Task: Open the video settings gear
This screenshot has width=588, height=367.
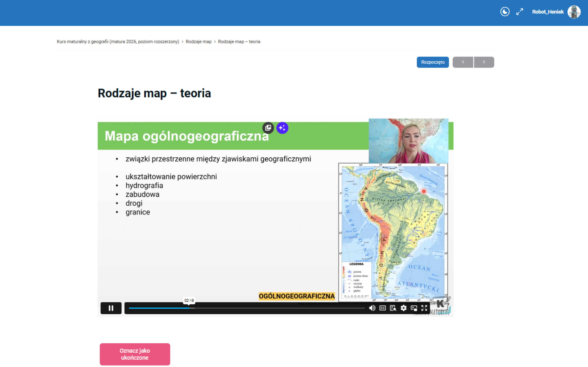Action: (403, 308)
